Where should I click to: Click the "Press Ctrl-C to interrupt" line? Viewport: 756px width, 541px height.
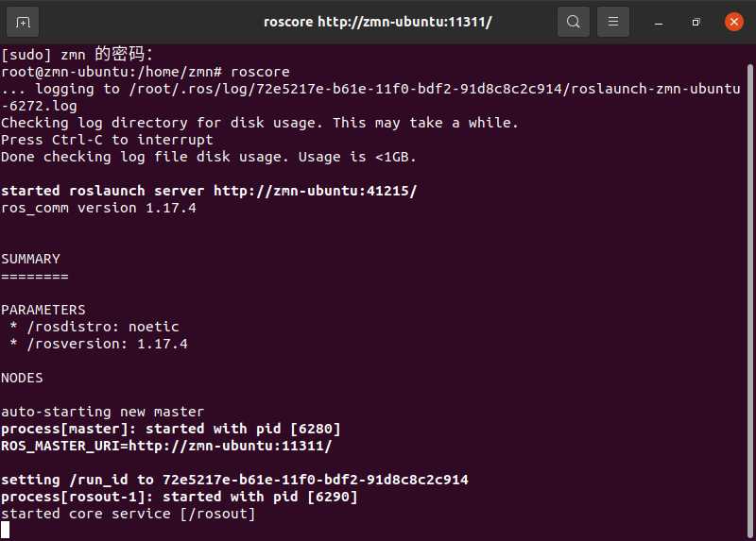coord(107,140)
